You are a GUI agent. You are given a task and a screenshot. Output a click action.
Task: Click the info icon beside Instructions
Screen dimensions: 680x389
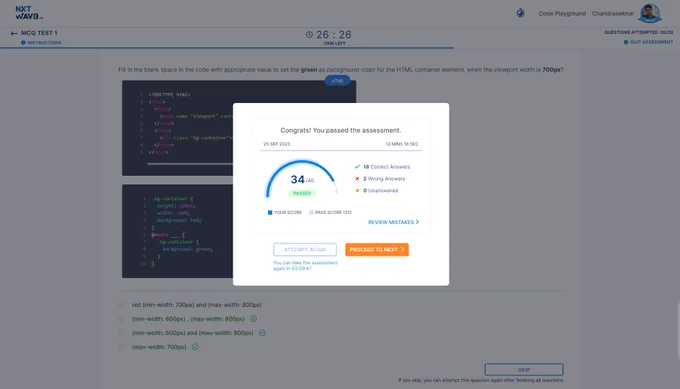(23, 42)
